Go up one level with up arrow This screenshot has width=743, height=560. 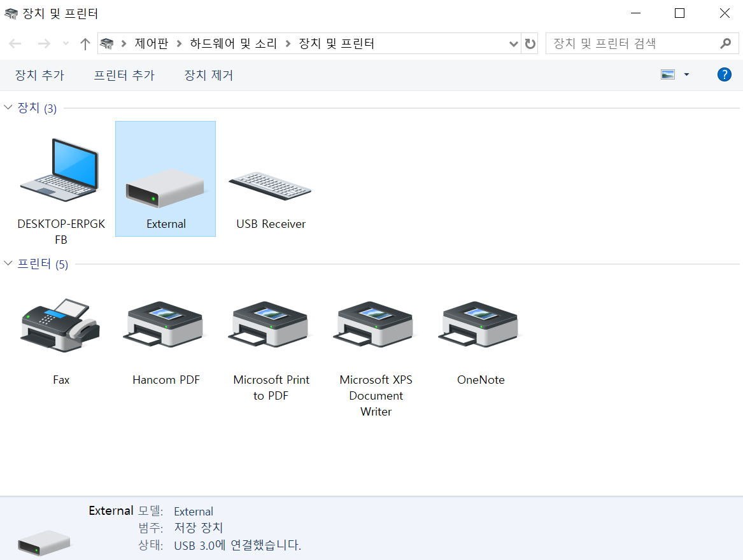(85, 44)
